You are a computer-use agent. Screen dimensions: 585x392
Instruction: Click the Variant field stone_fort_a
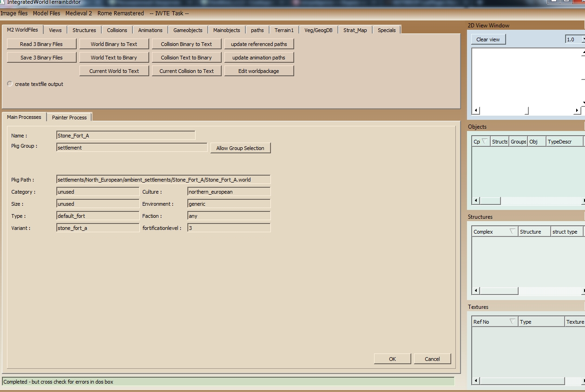point(98,228)
